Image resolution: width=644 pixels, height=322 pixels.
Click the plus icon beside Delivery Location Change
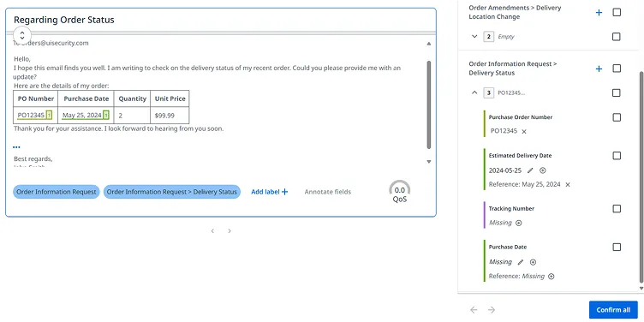(x=599, y=12)
